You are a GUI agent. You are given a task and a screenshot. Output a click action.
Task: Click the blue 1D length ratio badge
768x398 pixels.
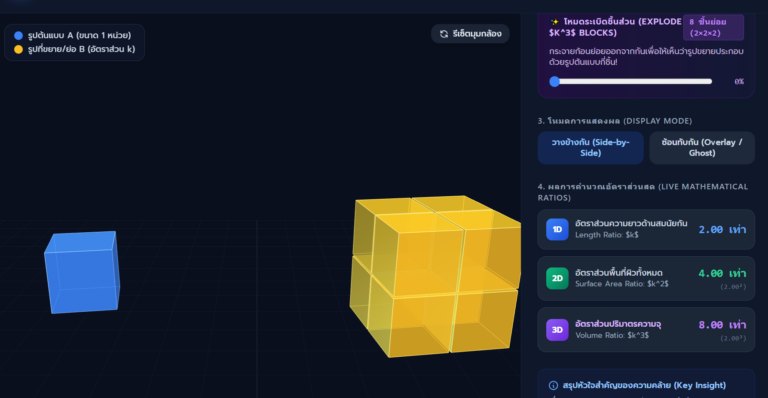tap(557, 230)
